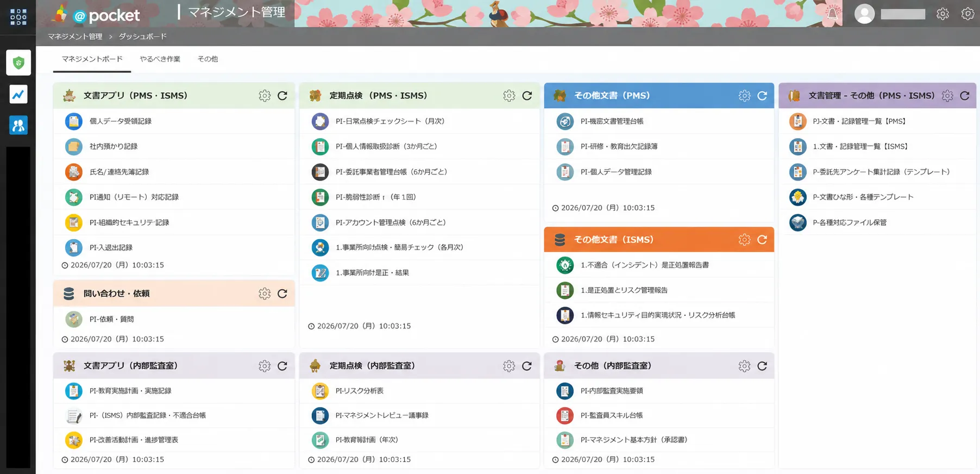Open settings for その他文書 (ISMS) panel

pos(744,240)
